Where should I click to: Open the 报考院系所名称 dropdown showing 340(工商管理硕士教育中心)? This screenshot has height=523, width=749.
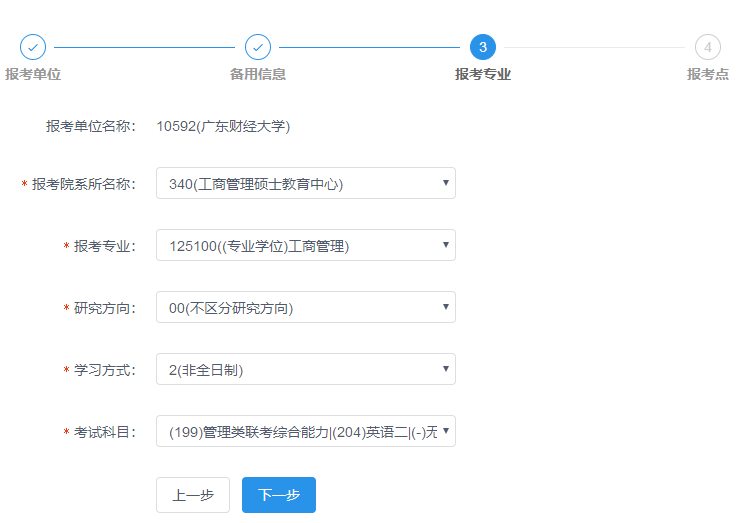click(305, 184)
